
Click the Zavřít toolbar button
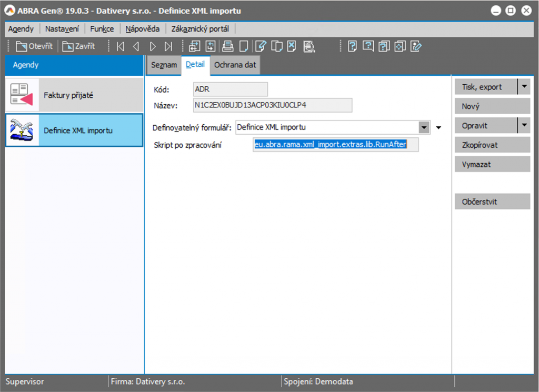pyautogui.click(x=78, y=46)
